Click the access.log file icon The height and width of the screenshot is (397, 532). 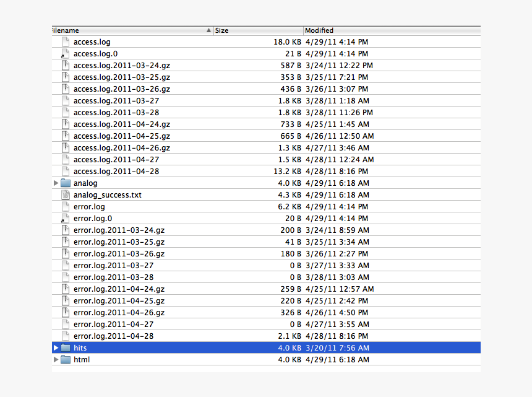(65, 41)
